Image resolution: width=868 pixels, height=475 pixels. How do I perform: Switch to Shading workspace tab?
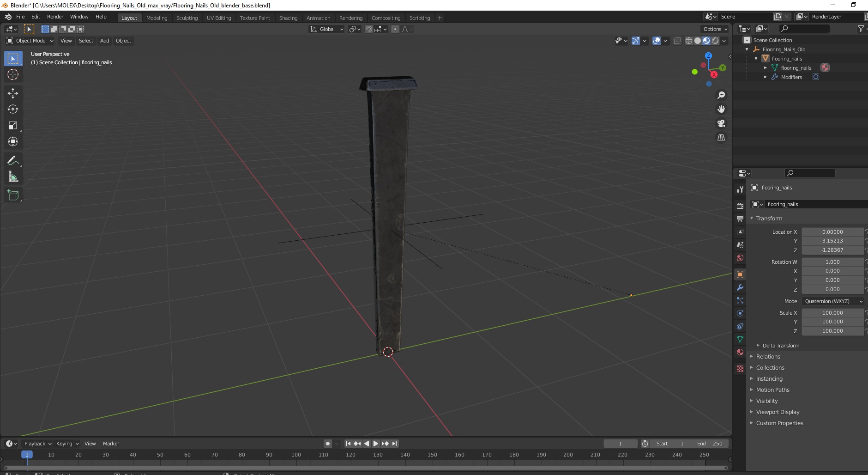(288, 18)
